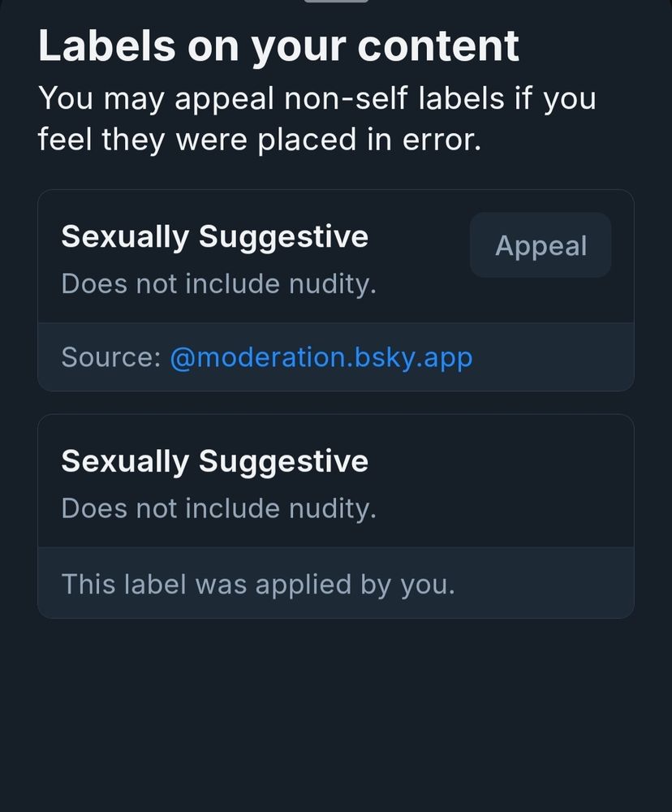Image resolution: width=672 pixels, height=812 pixels.
Task: Click the Source row of the moderation label
Action: [x=336, y=357]
